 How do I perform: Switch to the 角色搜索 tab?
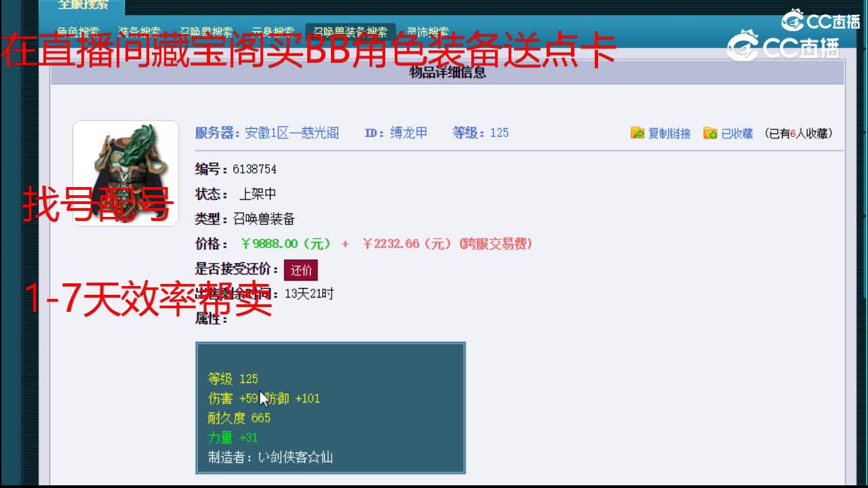76,31
